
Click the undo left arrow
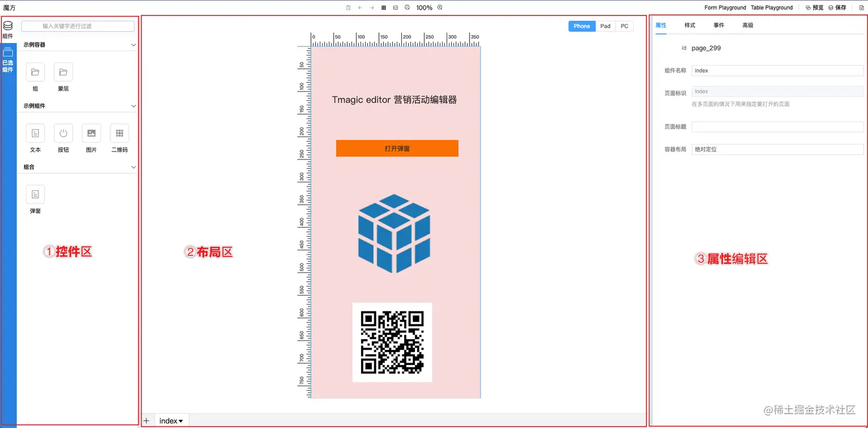pyautogui.click(x=360, y=7)
